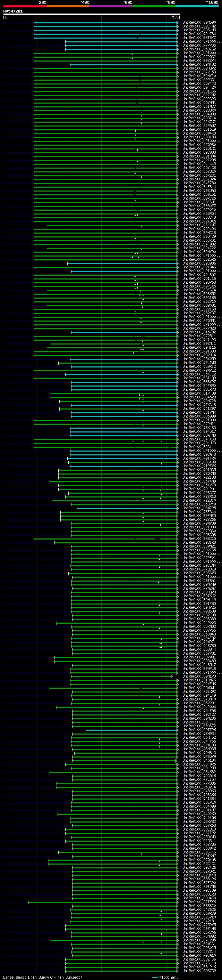The width and height of the screenshot is (222, 980).
Task: Select hit label UniRef100_A8W7P5
Action: click(199, 508)
